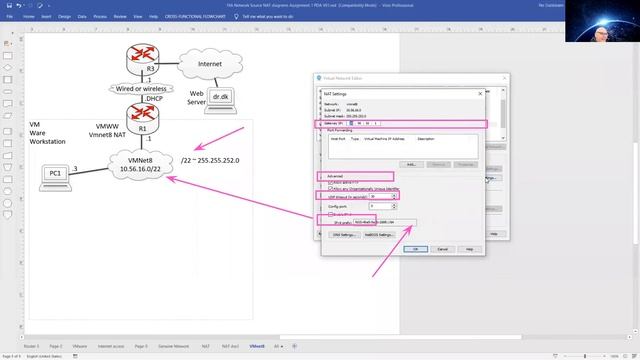The width and height of the screenshot is (640, 360).
Task: Click the touch/mouse mode icon in title bar
Action: [x=40, y=5]
